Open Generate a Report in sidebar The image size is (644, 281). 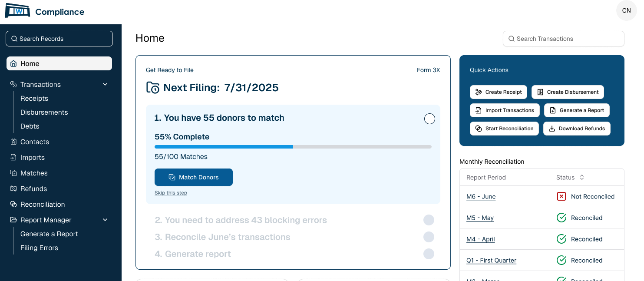[49, 234]
